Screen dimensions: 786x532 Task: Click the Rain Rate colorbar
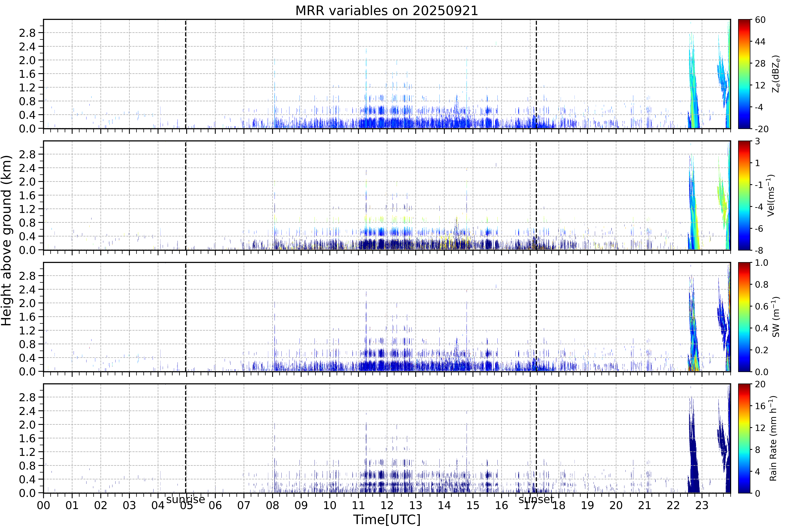pos(744,438)
